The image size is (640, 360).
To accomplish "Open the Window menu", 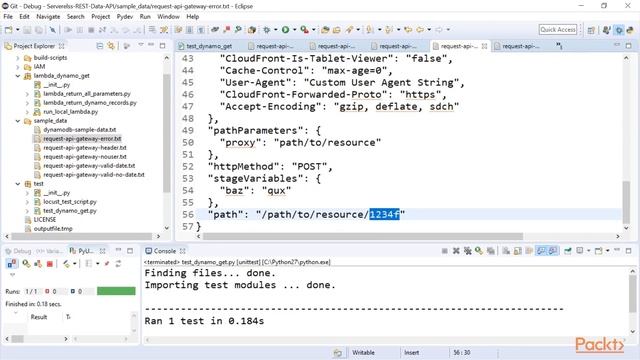I will pos(168,17).
